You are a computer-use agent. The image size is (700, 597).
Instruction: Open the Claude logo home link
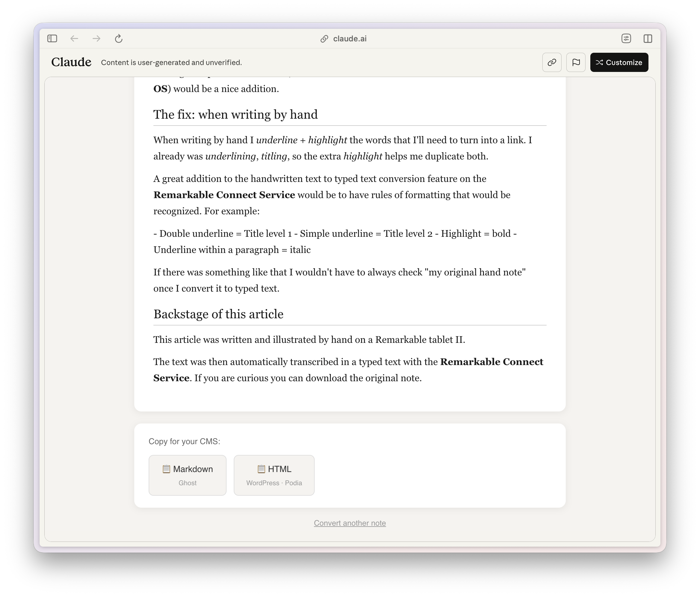71,62
